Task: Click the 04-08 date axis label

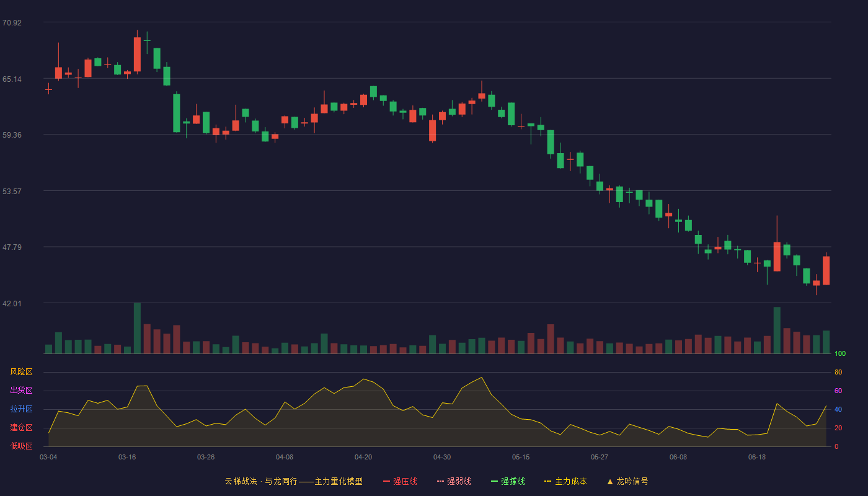Action: [x=285, y=457]
